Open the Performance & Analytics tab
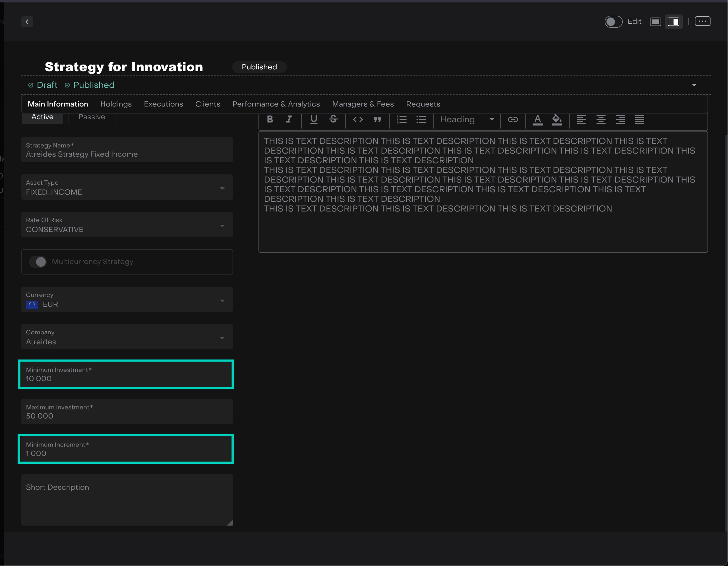The height and width of the screenshot is (566, 728). click(x=276, y=104)
